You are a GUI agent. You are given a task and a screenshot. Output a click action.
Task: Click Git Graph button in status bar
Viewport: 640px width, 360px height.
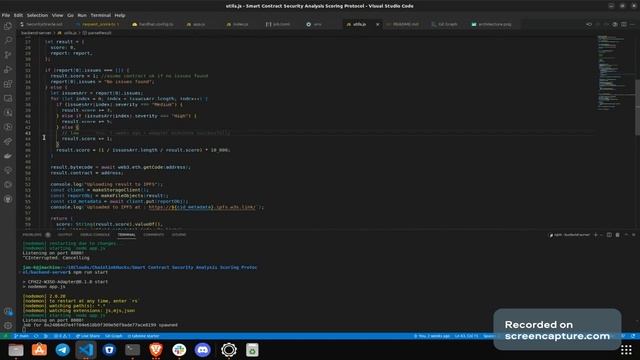point(113,336)
